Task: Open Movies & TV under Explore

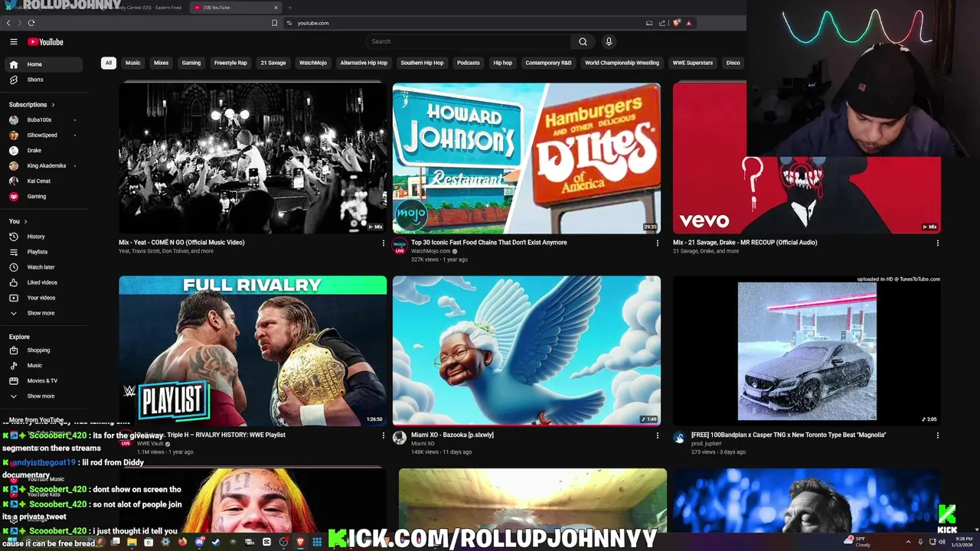Action: click(44, 380)
